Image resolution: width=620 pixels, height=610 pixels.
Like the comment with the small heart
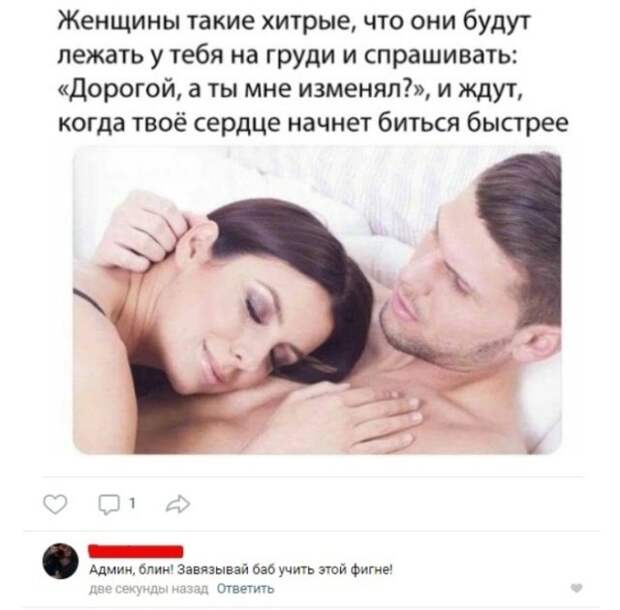click(577, 588)
